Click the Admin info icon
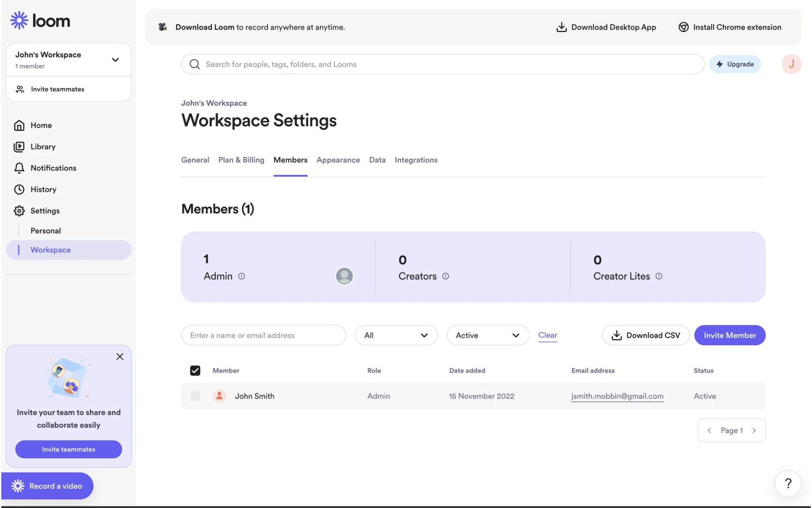This screenshot has width=812, height=508. pyautogui.click(x=241, y=276)
